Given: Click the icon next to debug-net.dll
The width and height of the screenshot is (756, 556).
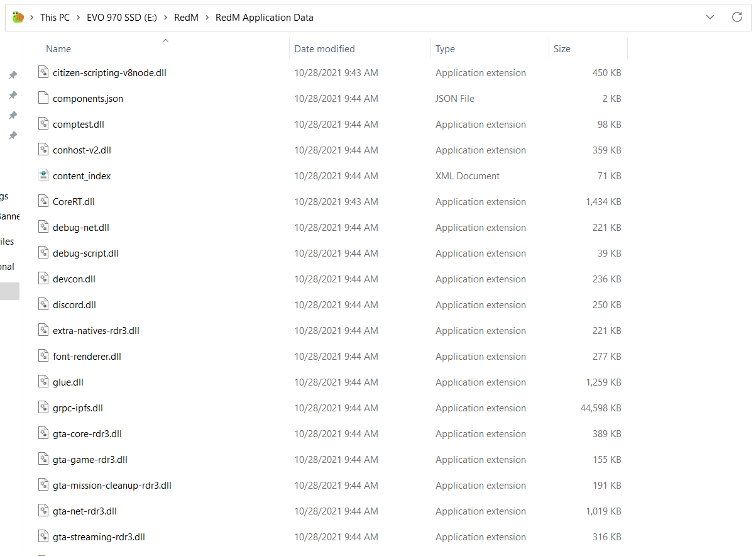Looking at the screenshot, I should [x=43, y=227].
